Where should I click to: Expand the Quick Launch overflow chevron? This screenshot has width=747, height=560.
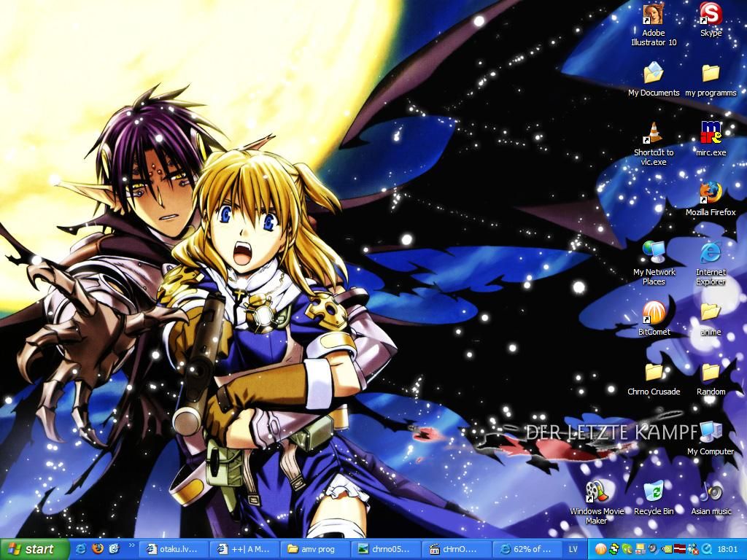(131, 545)
